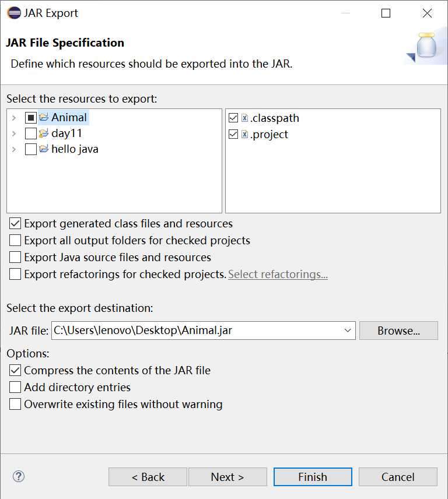Screen dimensions: 448x499
Task: Click the .project file icon
Action: (x=245, y=134)
